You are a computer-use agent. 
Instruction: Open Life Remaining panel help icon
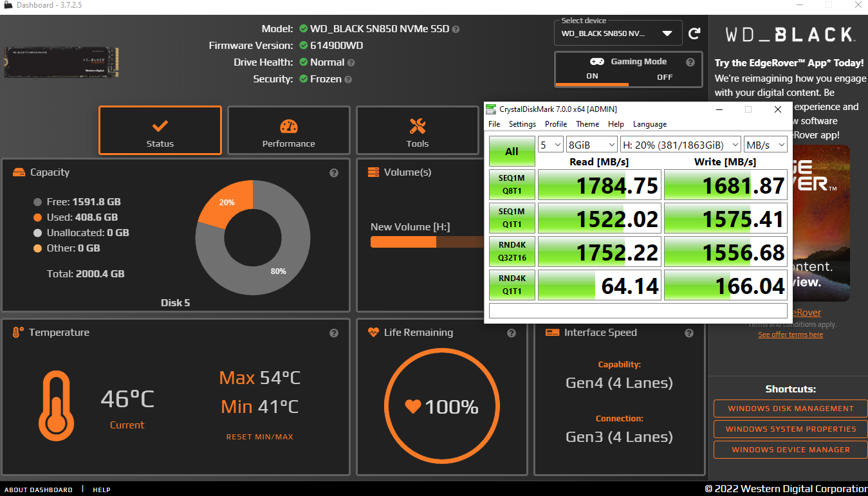tap(512, 333)
